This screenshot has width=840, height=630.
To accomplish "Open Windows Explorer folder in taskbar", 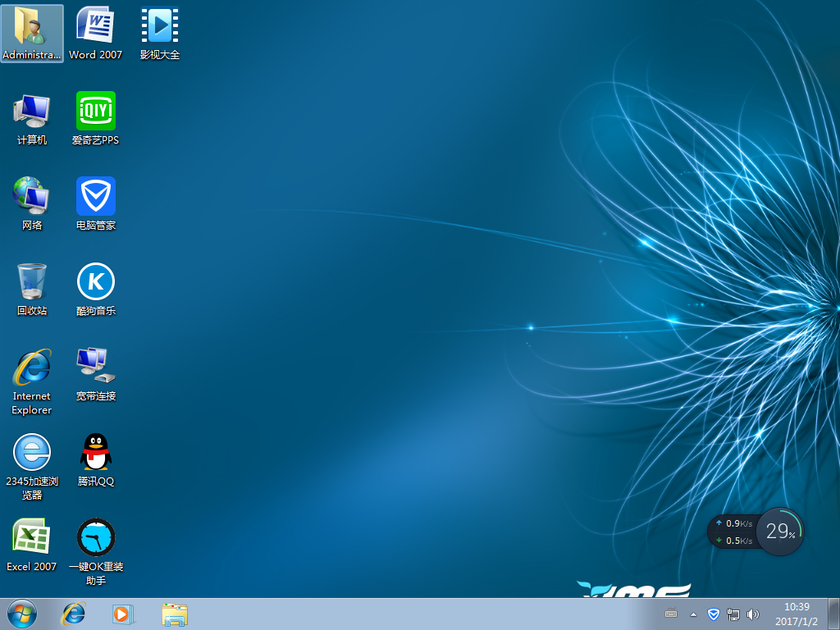I will tap(175, 614).
